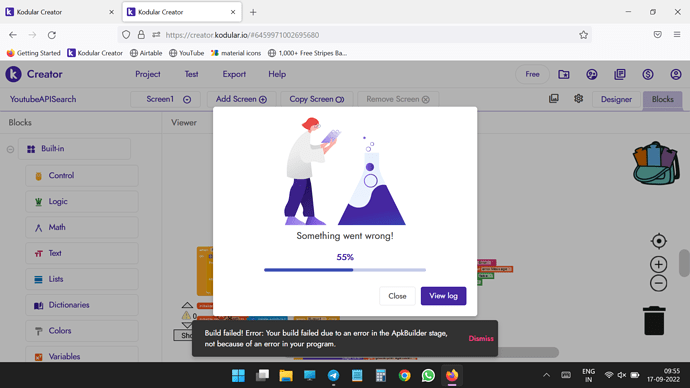Expand the Project menu
The width and height of the screenshot is (690, 388).
[x=148, y=74]
